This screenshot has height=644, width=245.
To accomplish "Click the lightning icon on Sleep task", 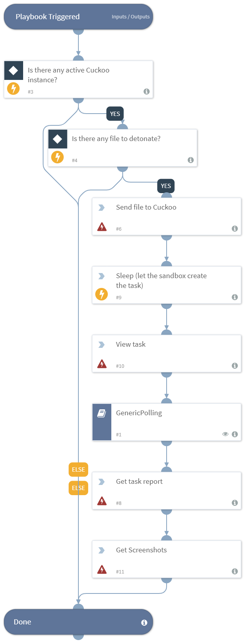I will click(x=102, y=294).
